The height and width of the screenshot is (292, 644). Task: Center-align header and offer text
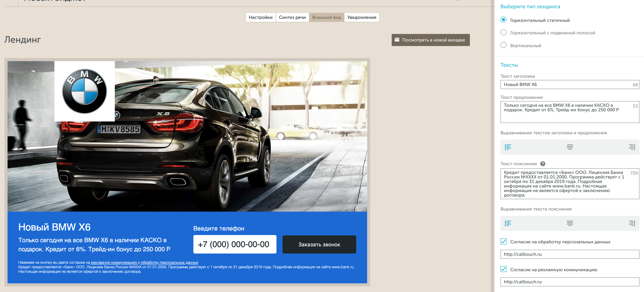point(570,147)
